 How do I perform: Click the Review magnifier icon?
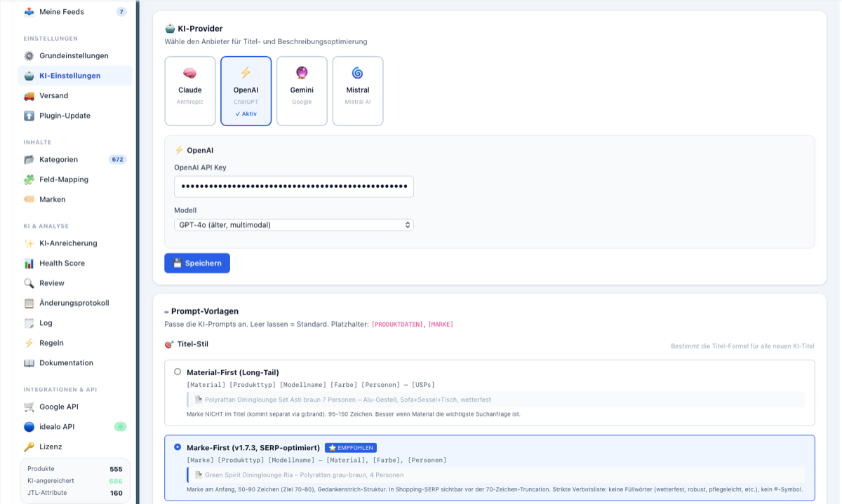(29, 283)
